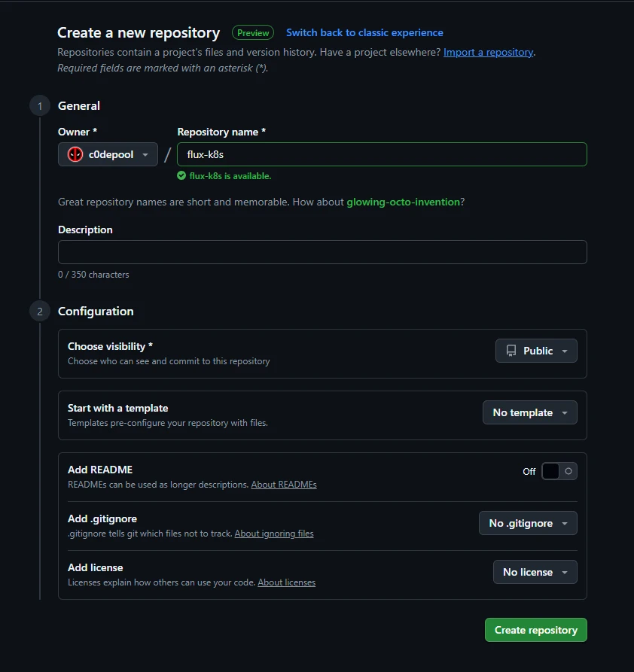Click the green Preview badge

253,33
